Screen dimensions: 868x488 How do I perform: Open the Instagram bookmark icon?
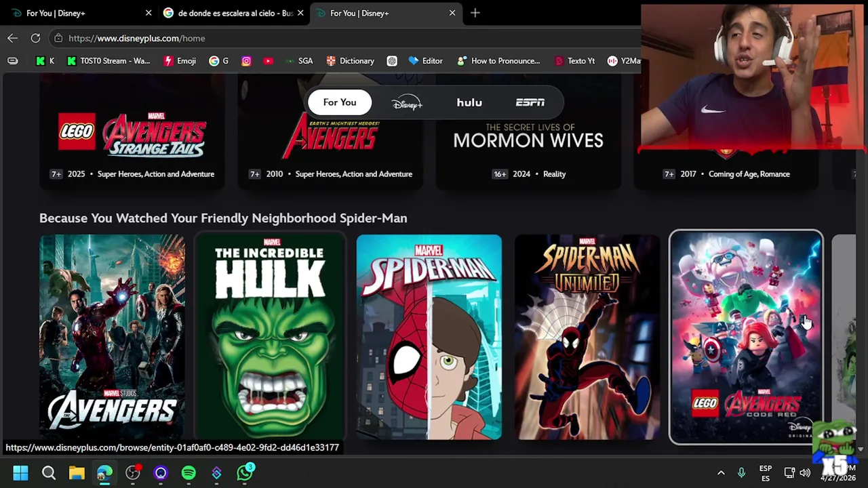(246, 61)
